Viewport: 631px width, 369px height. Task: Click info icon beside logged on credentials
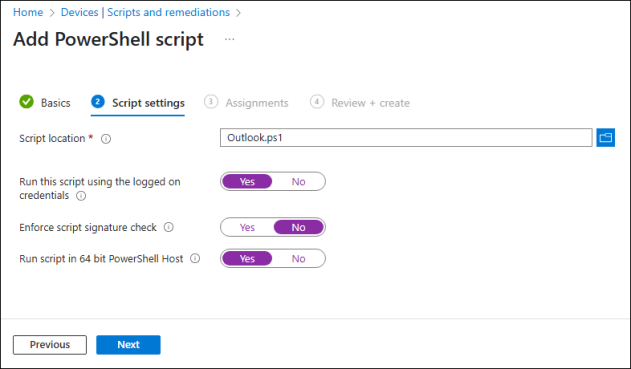81,196
